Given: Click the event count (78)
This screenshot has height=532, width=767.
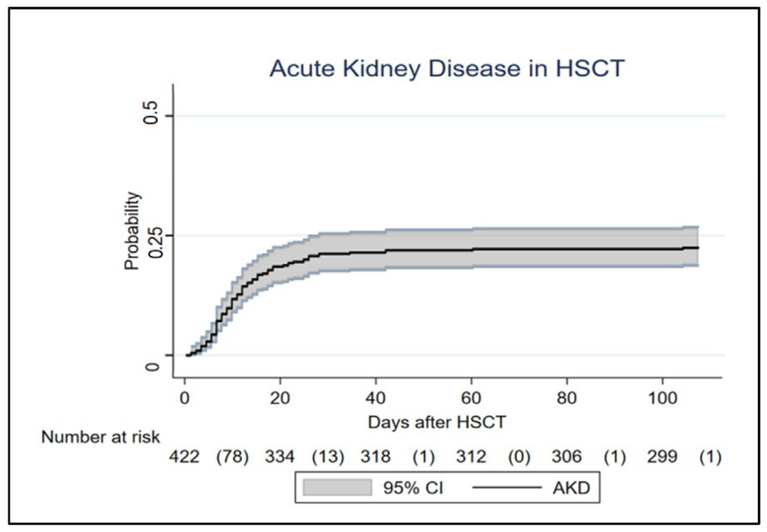Looking at the screenshot, I should point(233,457).
